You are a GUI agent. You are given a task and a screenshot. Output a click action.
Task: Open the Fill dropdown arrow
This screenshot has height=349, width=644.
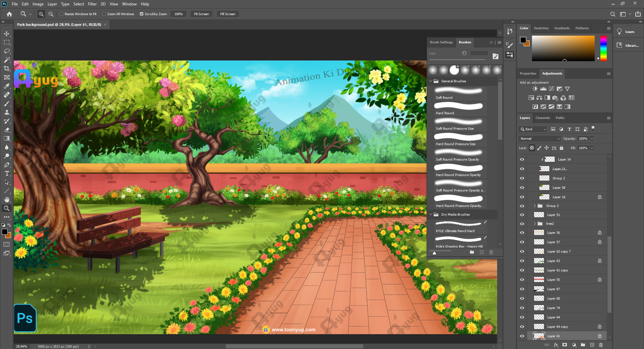pos(592,148)
